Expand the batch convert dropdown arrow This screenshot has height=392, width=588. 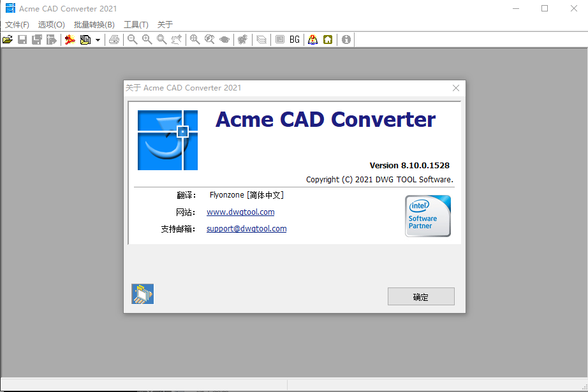click(98, 40)
